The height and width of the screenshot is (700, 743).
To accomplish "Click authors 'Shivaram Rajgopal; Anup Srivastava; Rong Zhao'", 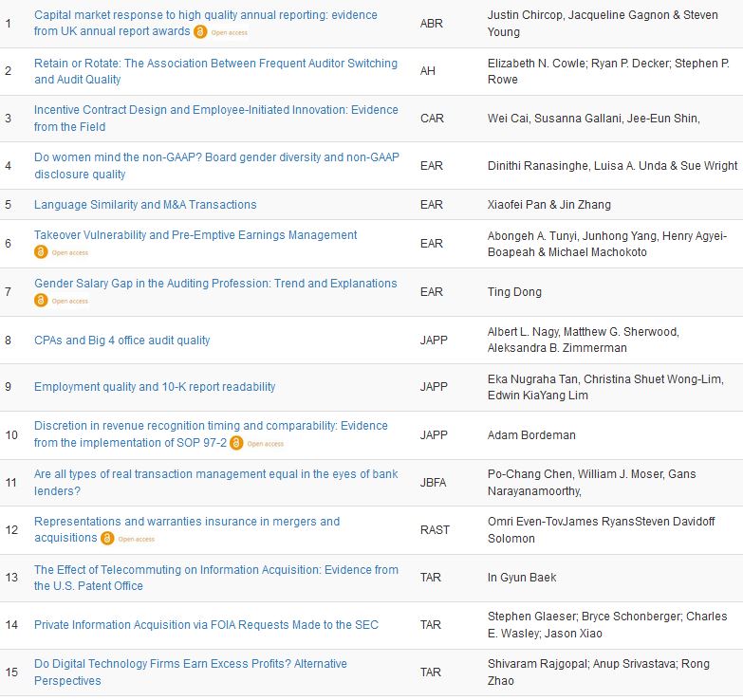I will point(599,672).
